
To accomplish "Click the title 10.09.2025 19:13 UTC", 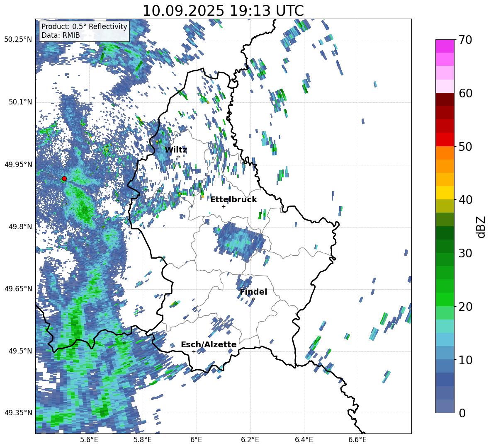I will (x=223, y=11).
